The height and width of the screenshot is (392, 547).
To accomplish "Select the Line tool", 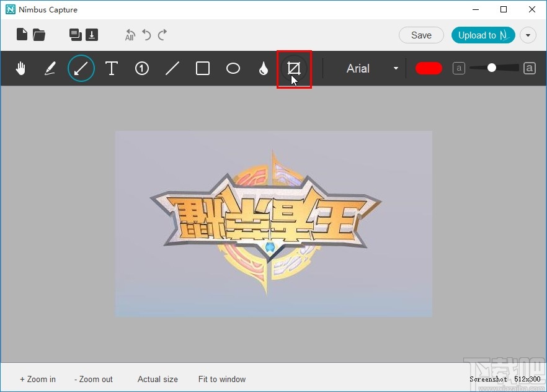I will 172,68.
